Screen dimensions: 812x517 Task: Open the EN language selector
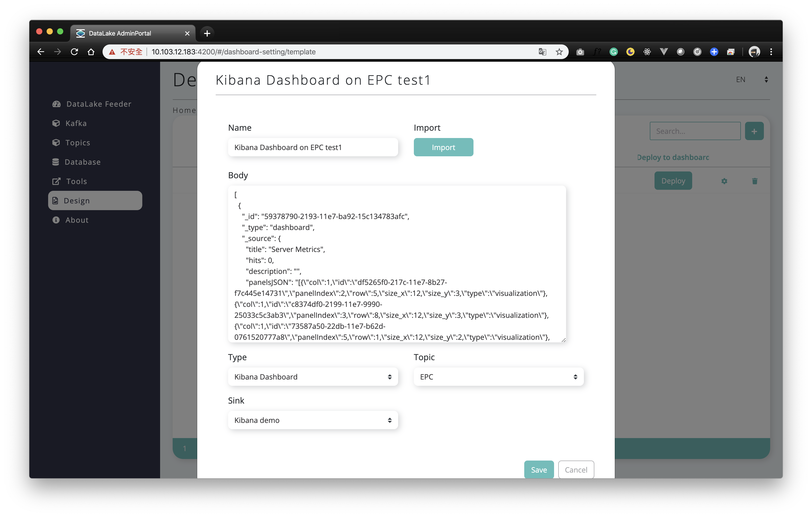[752, 79]
